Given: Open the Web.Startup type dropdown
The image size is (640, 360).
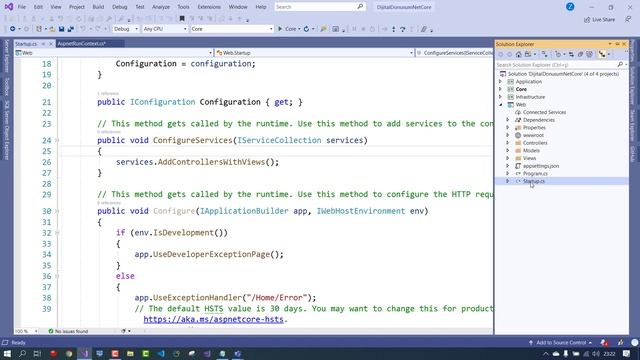Looking at the screenshot, I should point(314,53).
